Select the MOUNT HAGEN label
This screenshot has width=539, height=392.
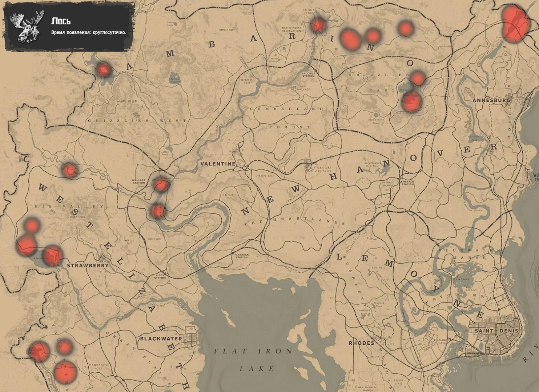126,101
